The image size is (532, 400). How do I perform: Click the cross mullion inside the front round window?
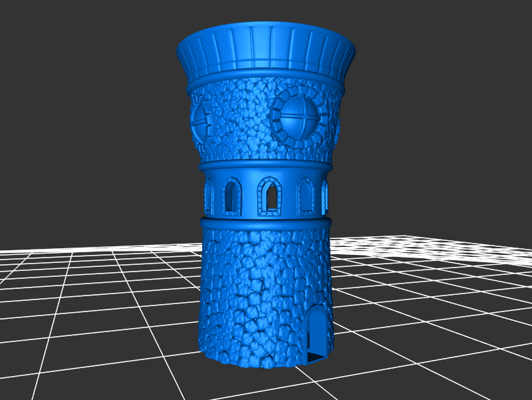(x=299, y=120)
